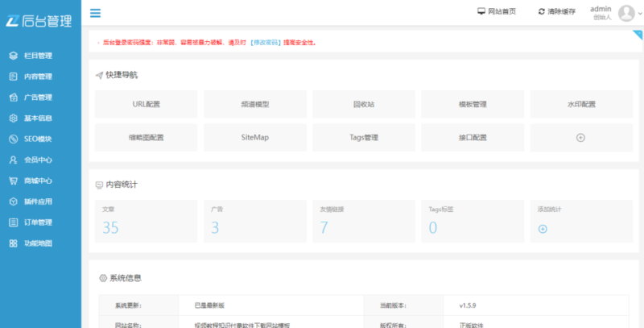Click the icon beside 内容统计 heading

point(99,185)
